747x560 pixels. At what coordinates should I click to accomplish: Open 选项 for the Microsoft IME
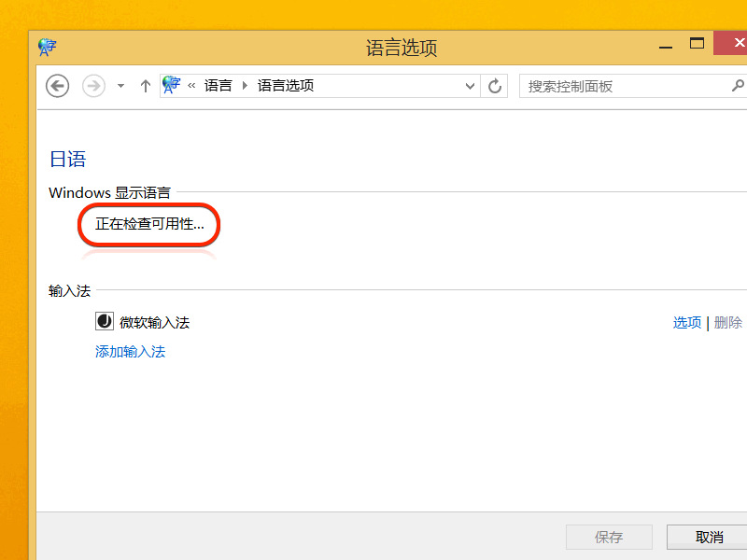pyautogui.click(x=686, y=322)
